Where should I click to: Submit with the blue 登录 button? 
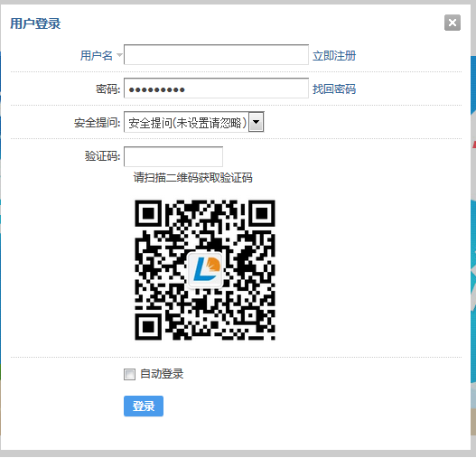tap(144, 407)
